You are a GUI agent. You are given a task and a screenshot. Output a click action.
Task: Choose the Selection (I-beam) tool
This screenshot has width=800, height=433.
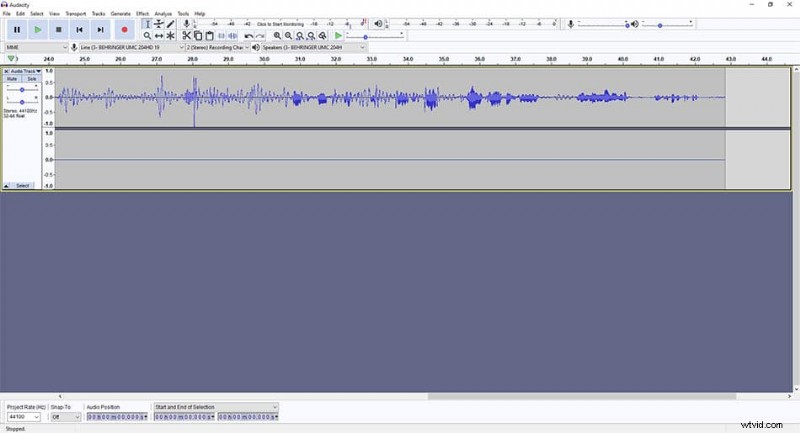(147, 24)
